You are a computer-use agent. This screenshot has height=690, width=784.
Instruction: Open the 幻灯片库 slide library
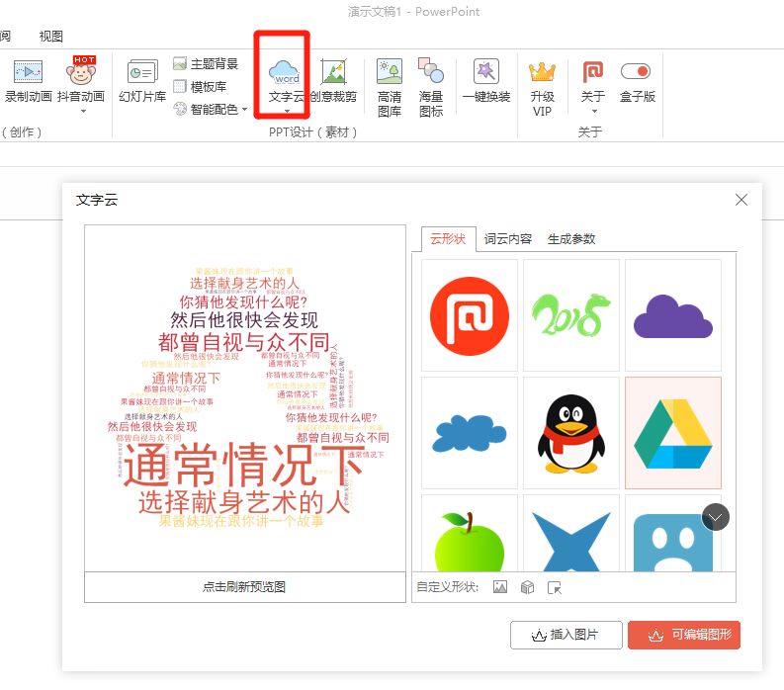tap(142, 80)
